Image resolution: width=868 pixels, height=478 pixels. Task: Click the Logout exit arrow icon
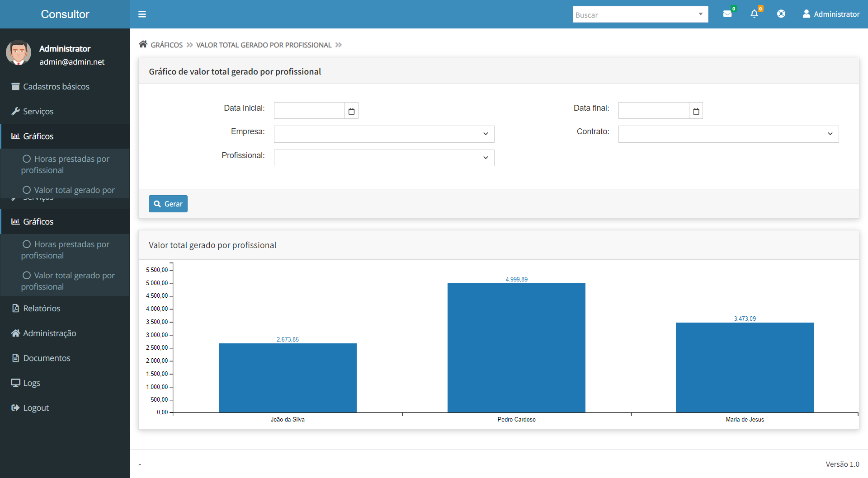point(15,408)
